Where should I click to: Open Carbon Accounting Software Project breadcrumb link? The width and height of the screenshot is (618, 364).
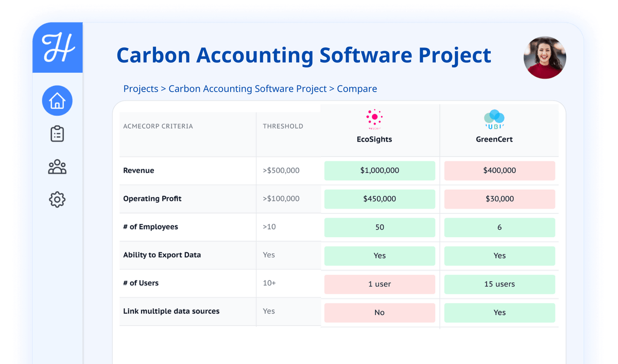[x=247, y=89]
